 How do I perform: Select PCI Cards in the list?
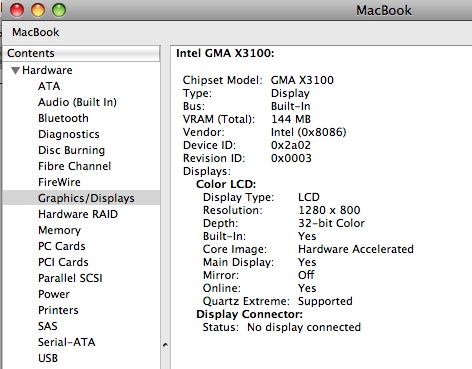[63, 262]
